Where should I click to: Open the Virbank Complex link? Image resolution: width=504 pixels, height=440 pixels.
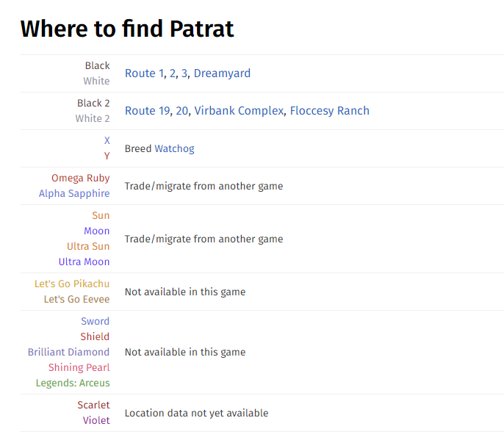click(239, 111)
